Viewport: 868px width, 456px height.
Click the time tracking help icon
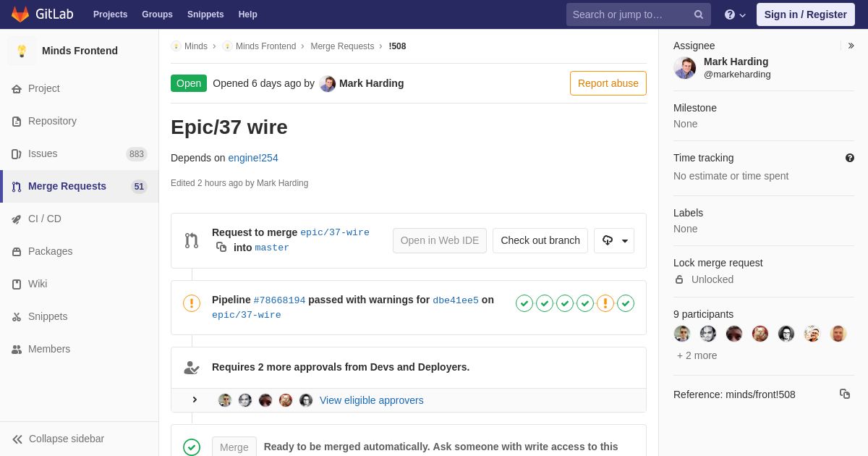[x=850, y=158]
